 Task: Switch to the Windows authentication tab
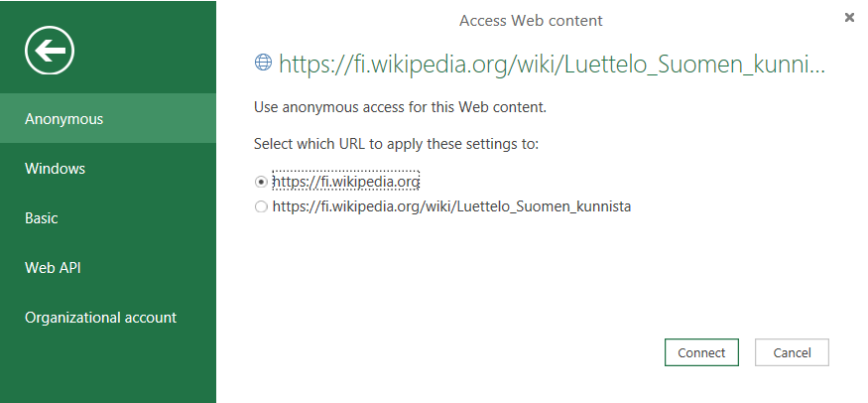point(108,169)
